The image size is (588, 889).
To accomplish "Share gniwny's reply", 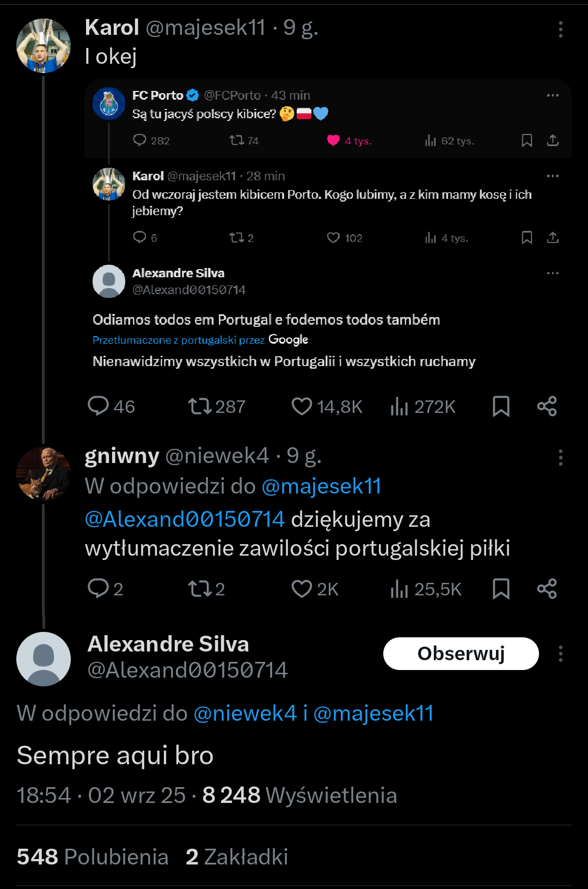I will pos(547,589).
